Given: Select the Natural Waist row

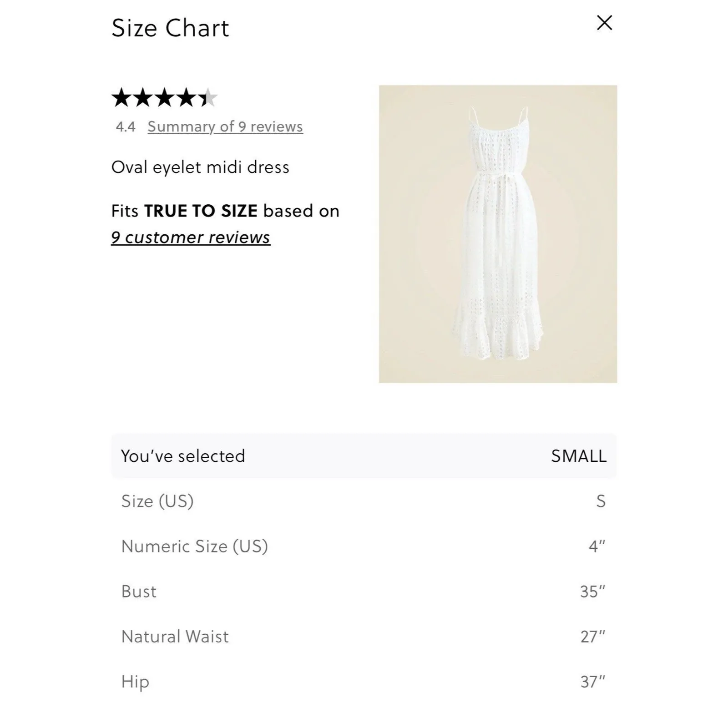Looking at the screenshot, I should pos(174,637).
